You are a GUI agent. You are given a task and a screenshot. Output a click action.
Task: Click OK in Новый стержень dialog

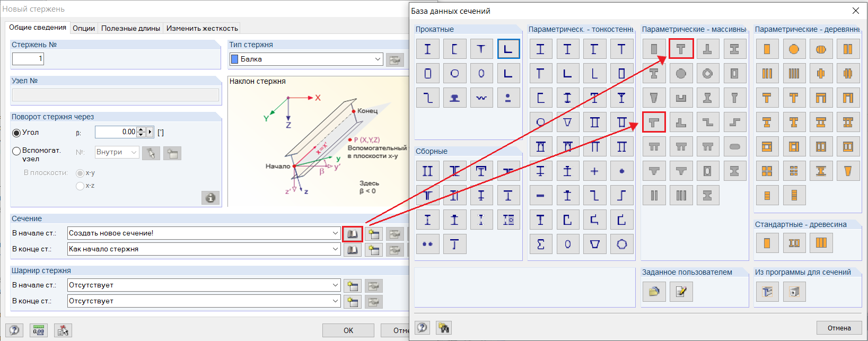(x=348, y=330)
